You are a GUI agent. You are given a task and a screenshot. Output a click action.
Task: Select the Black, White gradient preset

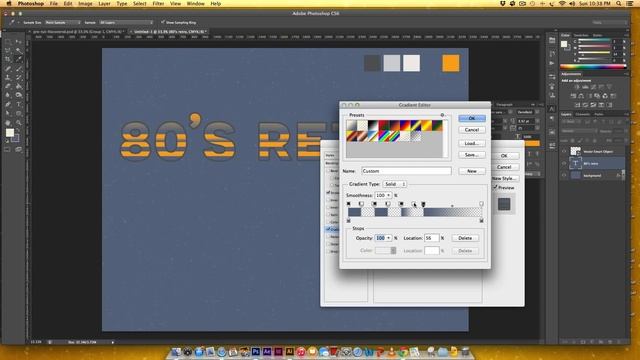[373, 125]
